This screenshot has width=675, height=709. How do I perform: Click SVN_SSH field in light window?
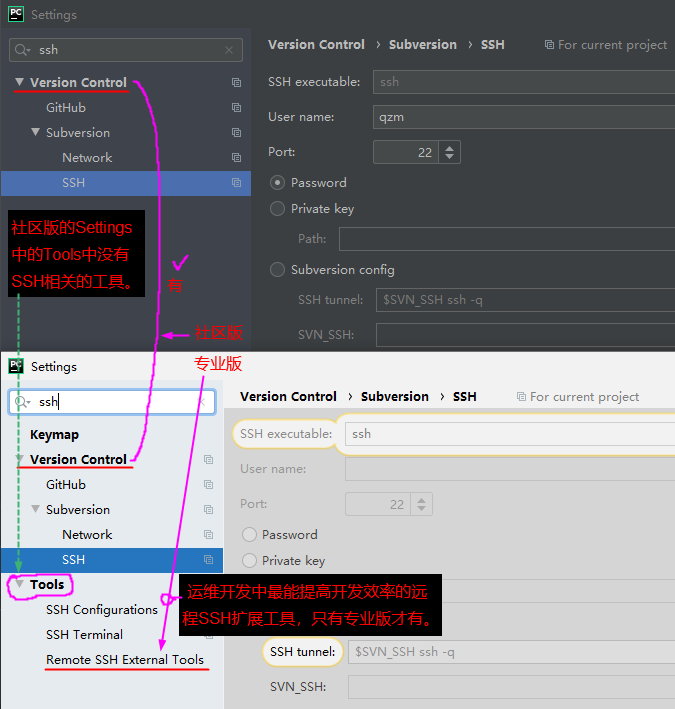(x=511, y=687)
